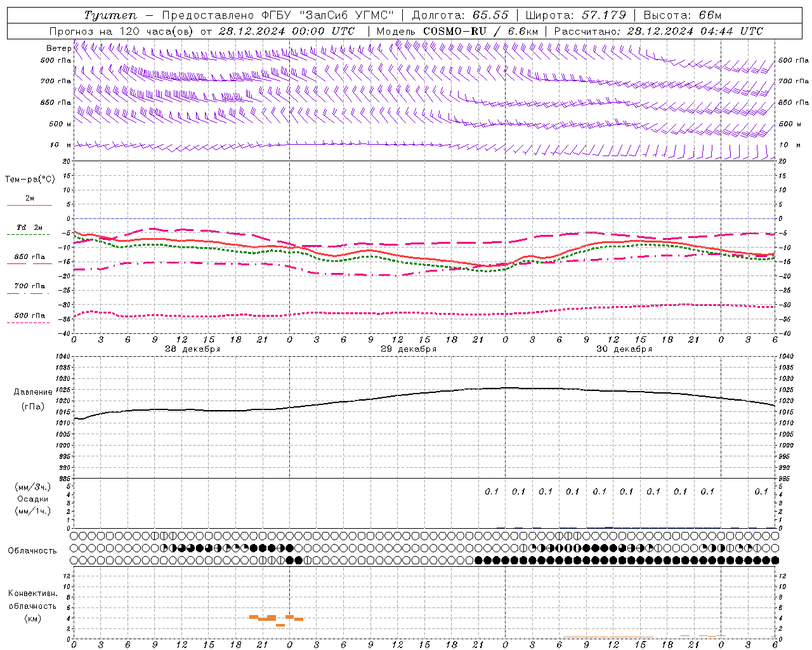Click the Конвективн. chart label
The width and height of the screenshot is (812, 650).
[32, 594]
